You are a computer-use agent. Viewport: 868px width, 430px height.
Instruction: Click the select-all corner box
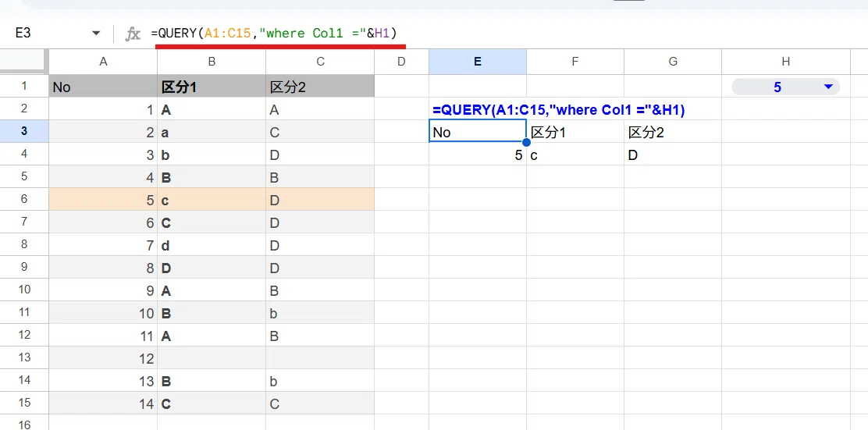(x=23, y=62)
